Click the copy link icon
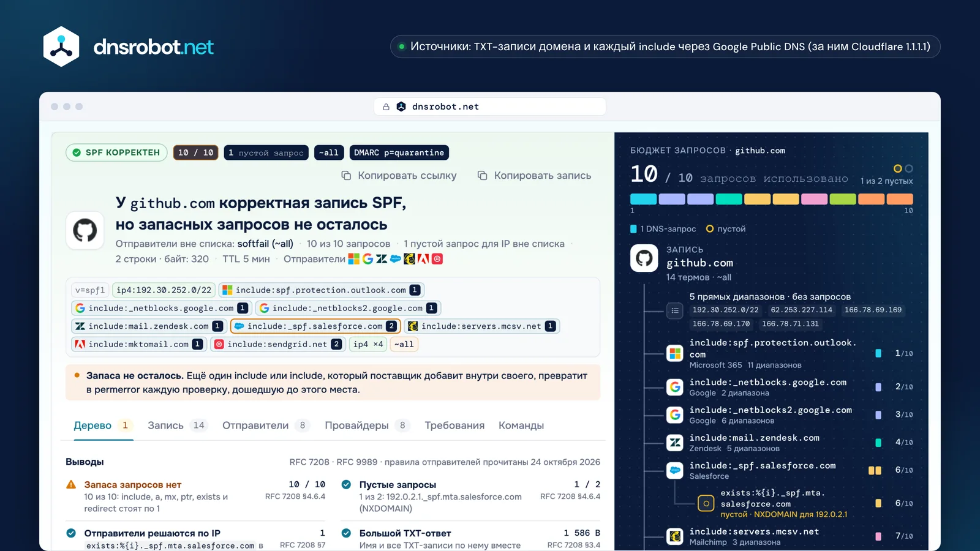This screenshot has height=551, width=980. point(346,176)
